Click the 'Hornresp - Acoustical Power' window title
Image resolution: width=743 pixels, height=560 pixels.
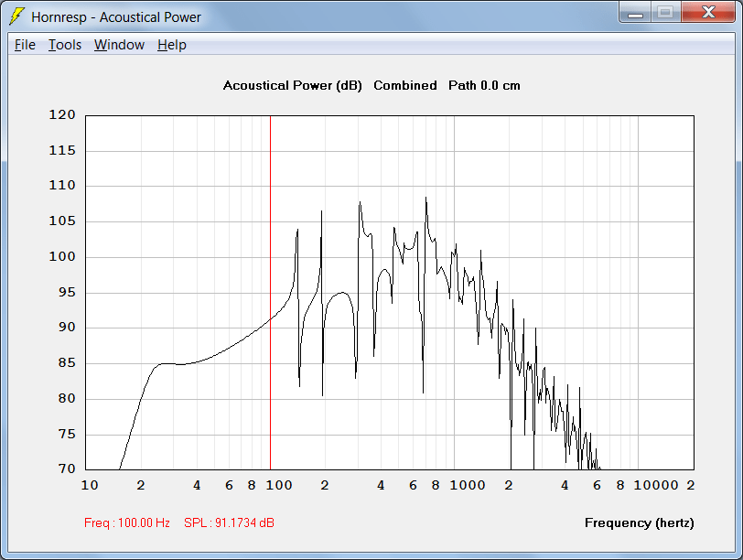coord(116,17)
